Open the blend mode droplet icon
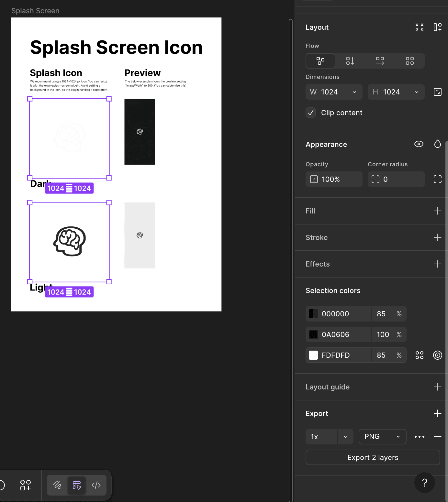Screen dimensions: 448x502 pos(438,144)
